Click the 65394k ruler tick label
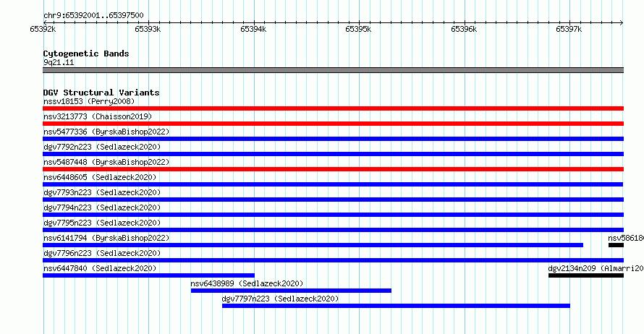This screenshot has height=334, width=644. click(253, 29)
